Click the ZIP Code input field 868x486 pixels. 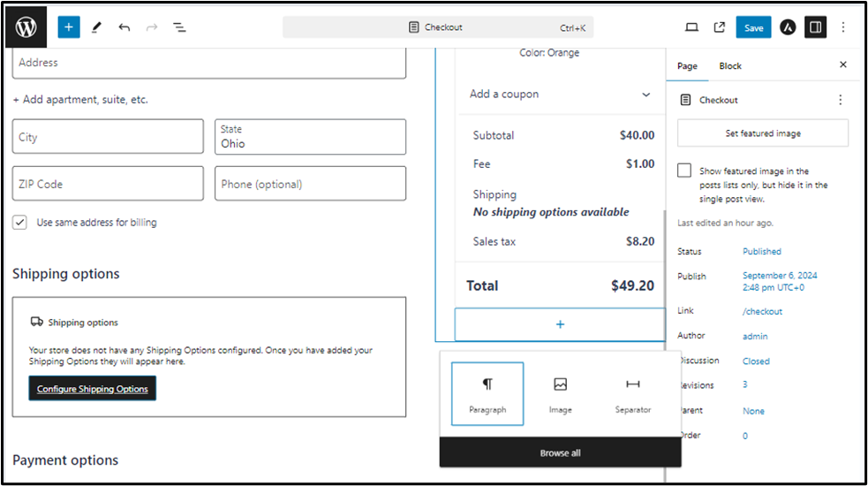[108, 184]
